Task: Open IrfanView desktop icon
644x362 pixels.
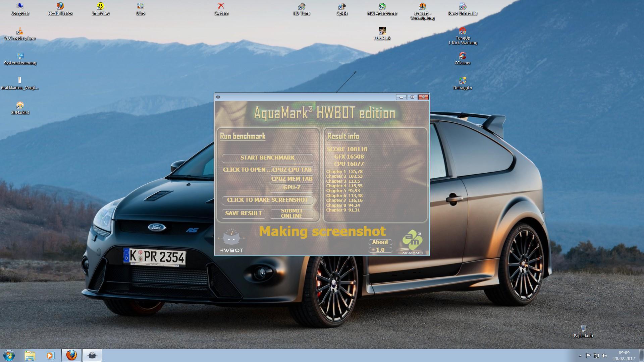Action: (101, 9)
